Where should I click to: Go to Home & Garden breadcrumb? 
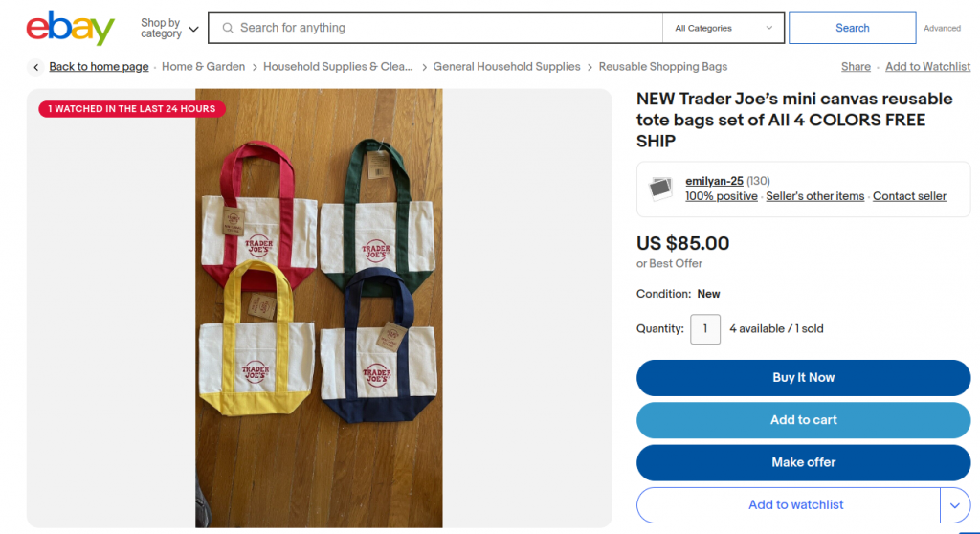coord(203,67)
